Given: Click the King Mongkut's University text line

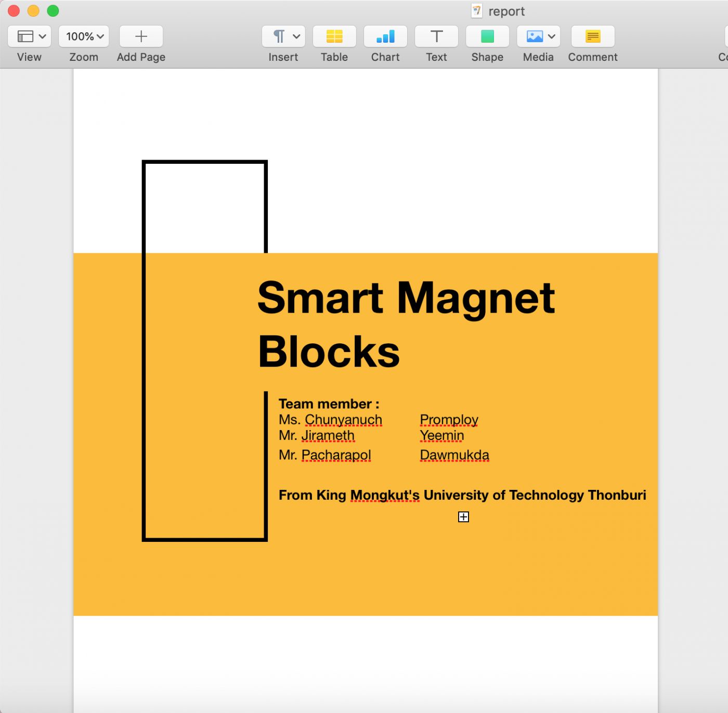Looking at the screenshot, I should [462, 495].
